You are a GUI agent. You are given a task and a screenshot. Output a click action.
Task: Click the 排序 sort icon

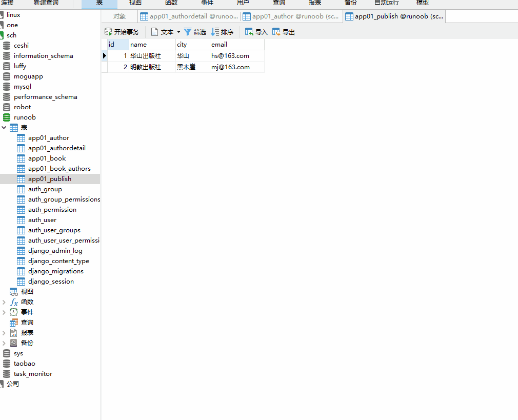coord(223,31)
